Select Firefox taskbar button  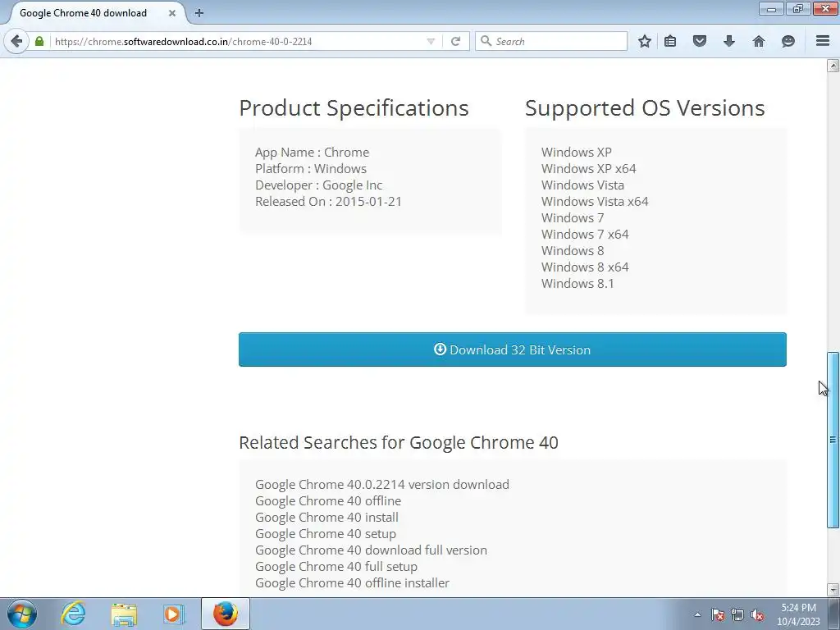point(226,614)
